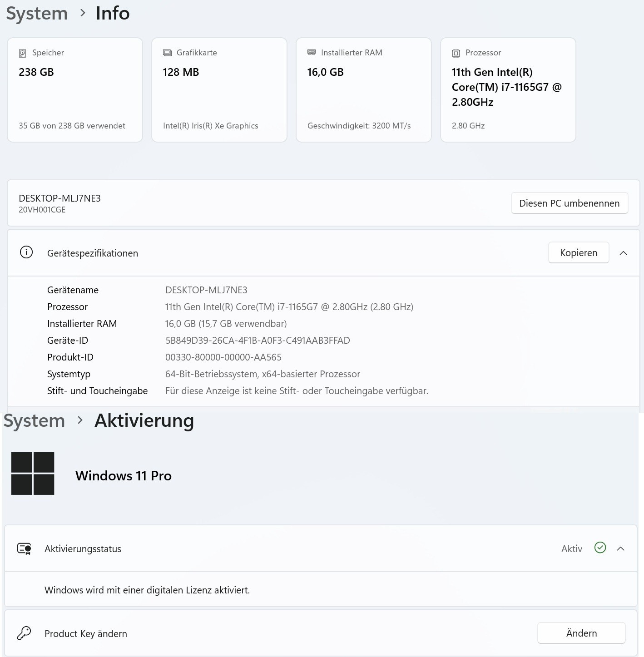Go back to System from Aktivierung breadcrumb

(x=35, y=420)
